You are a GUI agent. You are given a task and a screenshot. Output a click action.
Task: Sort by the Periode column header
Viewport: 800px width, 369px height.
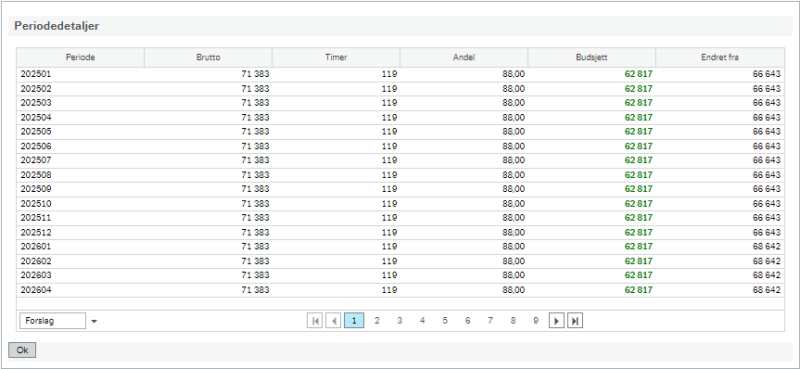point(81,58)
